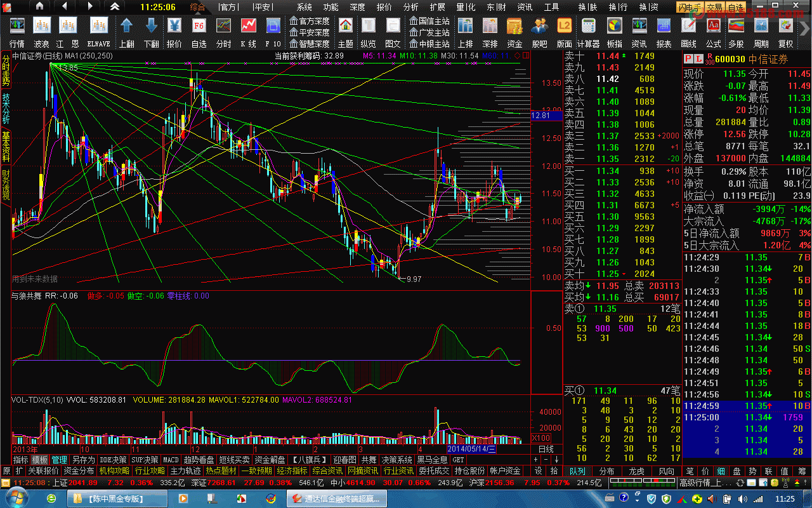Collapse toolbar with the double-chevron button
This screenshot has height=508, width=812.
[x=114, y=6]
